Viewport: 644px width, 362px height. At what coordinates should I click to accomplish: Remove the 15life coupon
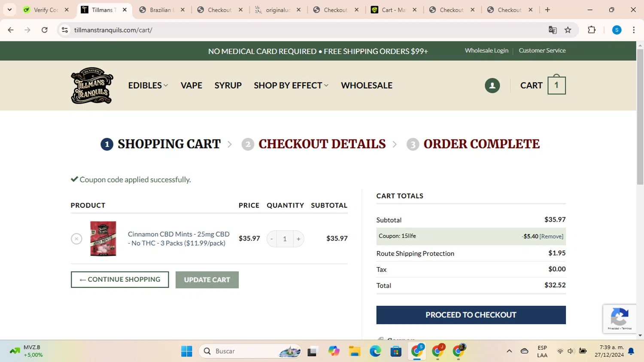(551, 237)
